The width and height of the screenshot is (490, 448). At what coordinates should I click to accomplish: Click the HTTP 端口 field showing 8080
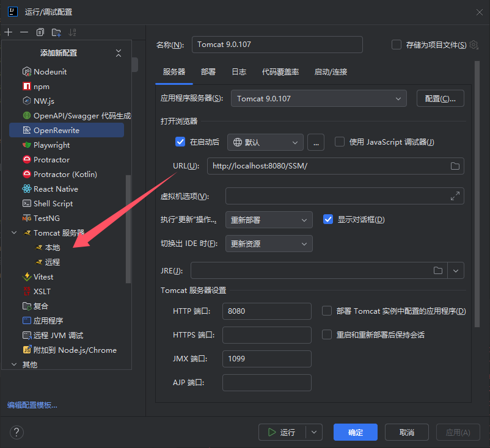point(267,311)
